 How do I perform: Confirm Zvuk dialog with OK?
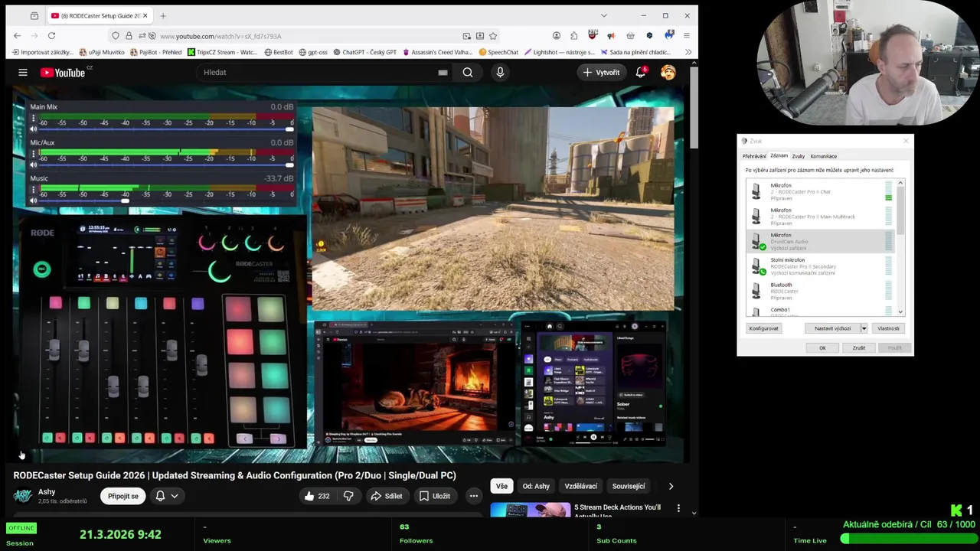coord(822,347)
